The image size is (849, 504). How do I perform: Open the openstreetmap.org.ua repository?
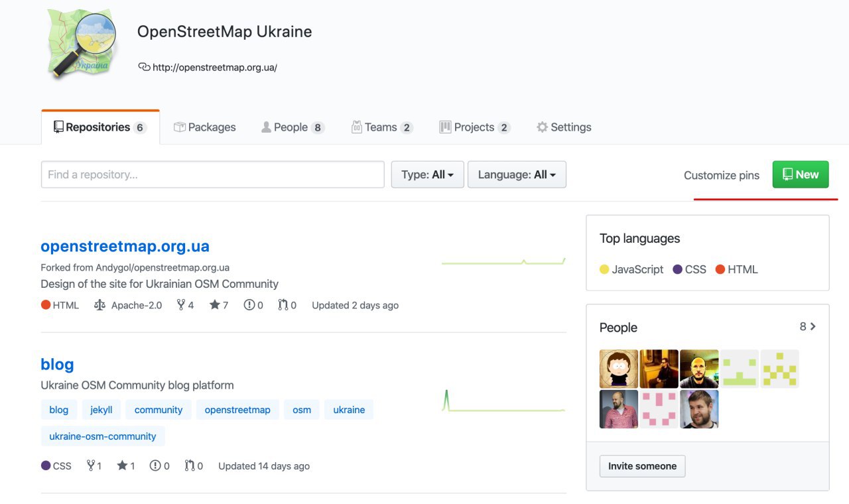pos(125,246)
